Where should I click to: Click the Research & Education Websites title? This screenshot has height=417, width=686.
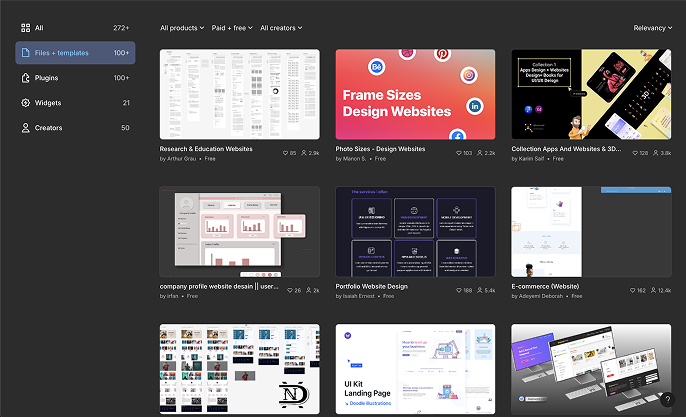[206, 149]
